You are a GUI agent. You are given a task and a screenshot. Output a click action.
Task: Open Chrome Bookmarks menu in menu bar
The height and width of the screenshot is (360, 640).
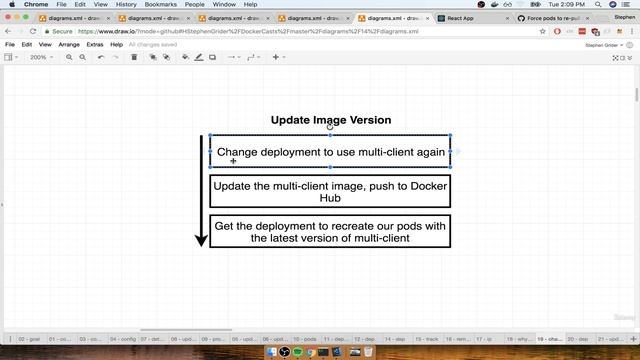tap(160, 4)
